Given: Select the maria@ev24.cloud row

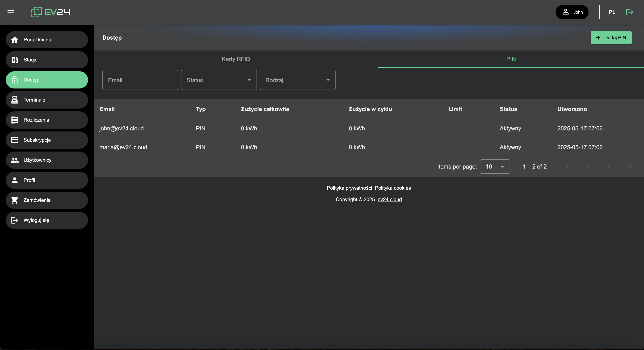Looking at the screenshot, I should tap(123, 147).
